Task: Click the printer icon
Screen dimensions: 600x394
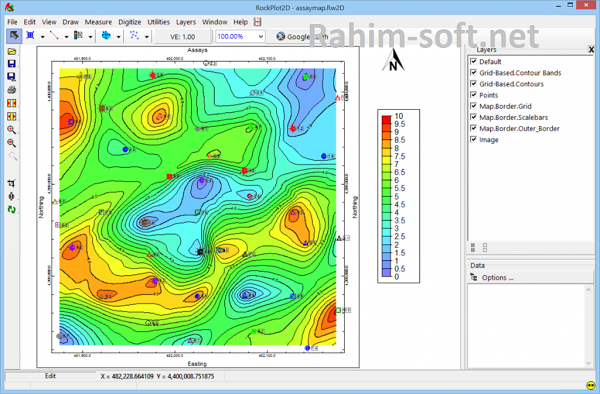Action: point(11,90)
